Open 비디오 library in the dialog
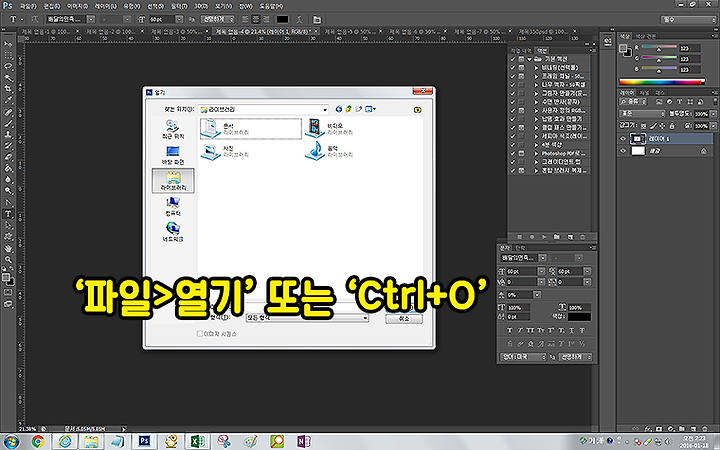720x450 pixels. click(x=330, y=129)
